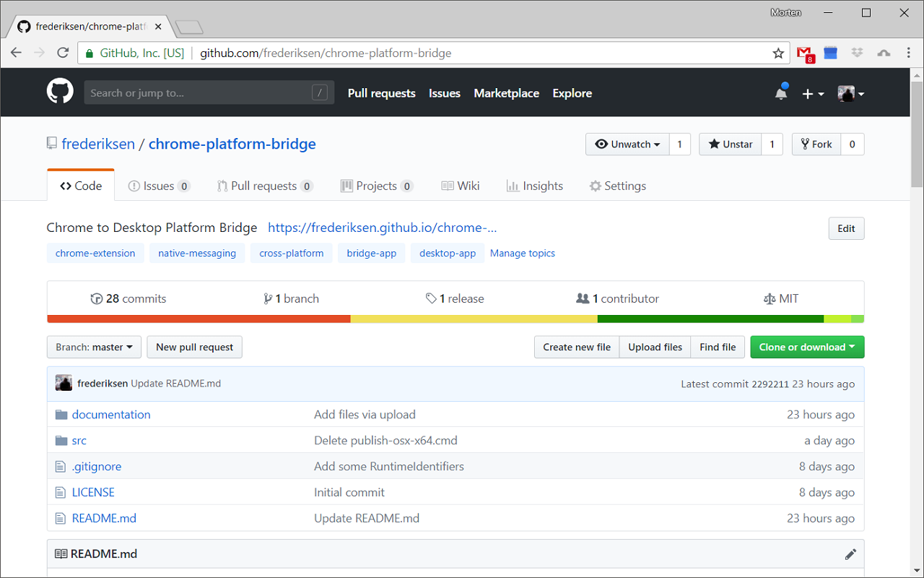The image size is (924, 578).
Task: Edit the README with the pencil icon
Action: tap(850, 553)
